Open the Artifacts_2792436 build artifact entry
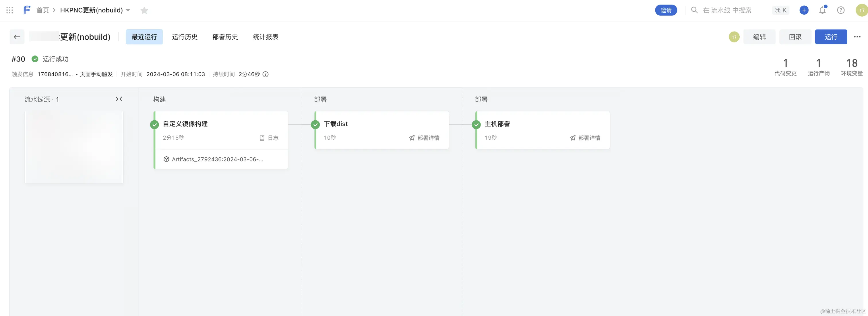Image resolution: width=868 pixels, height=316 pixels. (217, 159)
